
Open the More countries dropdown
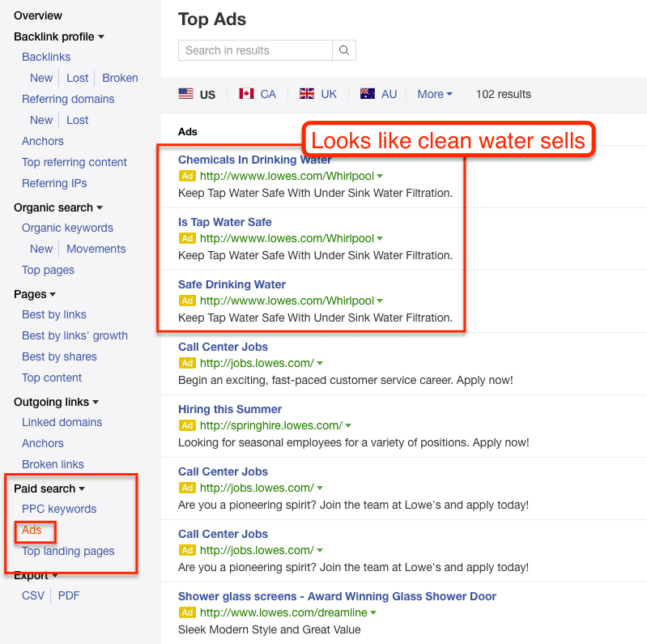(x=435, y=94)
